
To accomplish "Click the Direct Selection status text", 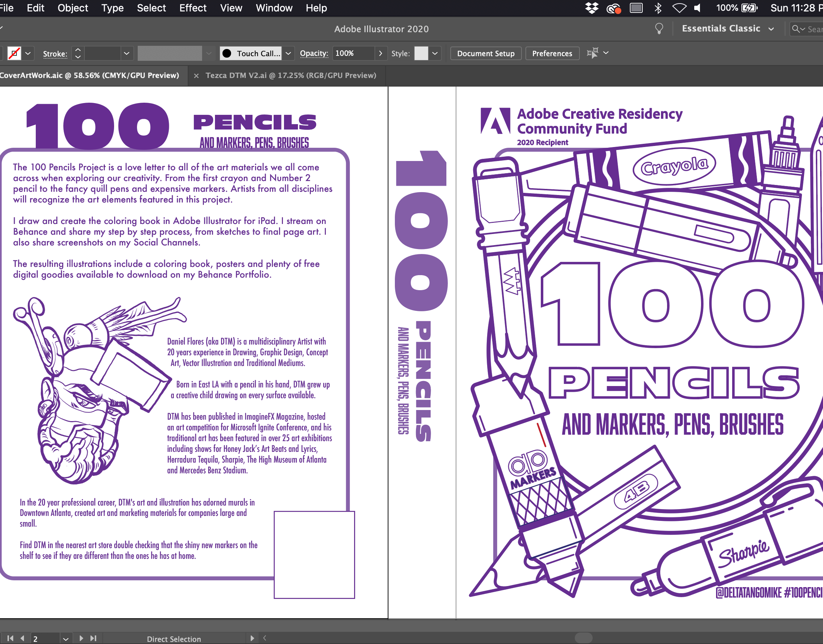I will [174, 639].
